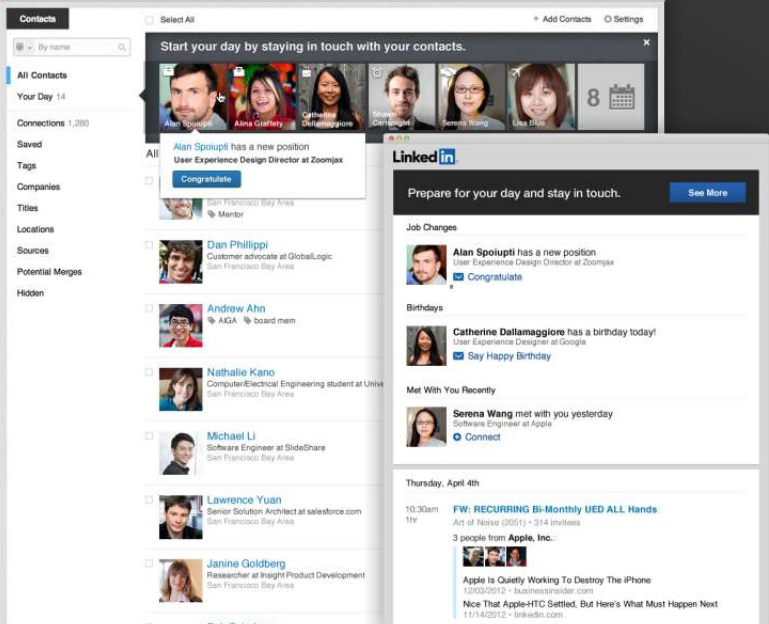
Task: Open Nathalie Kano's profile name
Action: point(240,372)
